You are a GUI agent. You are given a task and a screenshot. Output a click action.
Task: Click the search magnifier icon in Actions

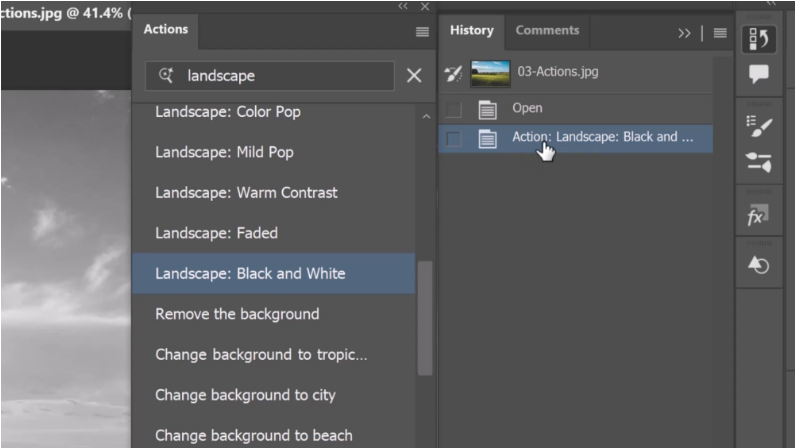click(166, 76)
